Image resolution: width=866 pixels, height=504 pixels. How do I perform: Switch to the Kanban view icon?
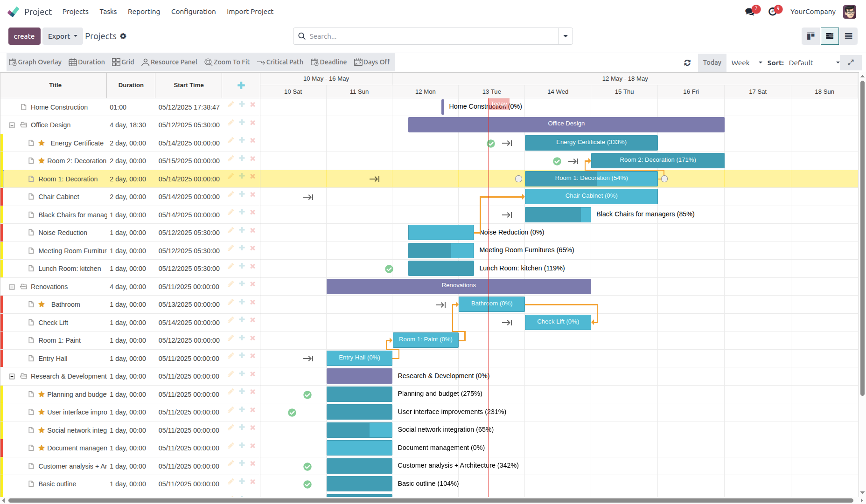pyautogui.click(x=811, y=36)
